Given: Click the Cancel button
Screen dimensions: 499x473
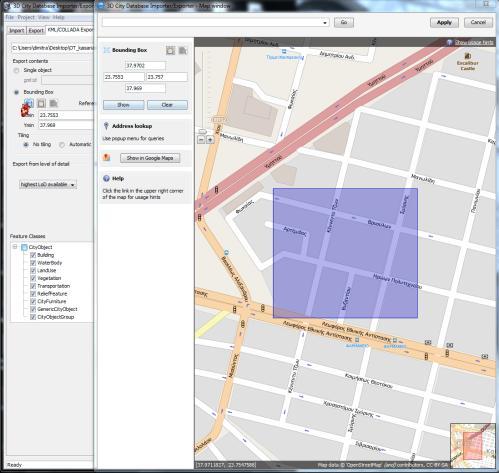Looking at the screenshot, I should click(x=478, y=22).
